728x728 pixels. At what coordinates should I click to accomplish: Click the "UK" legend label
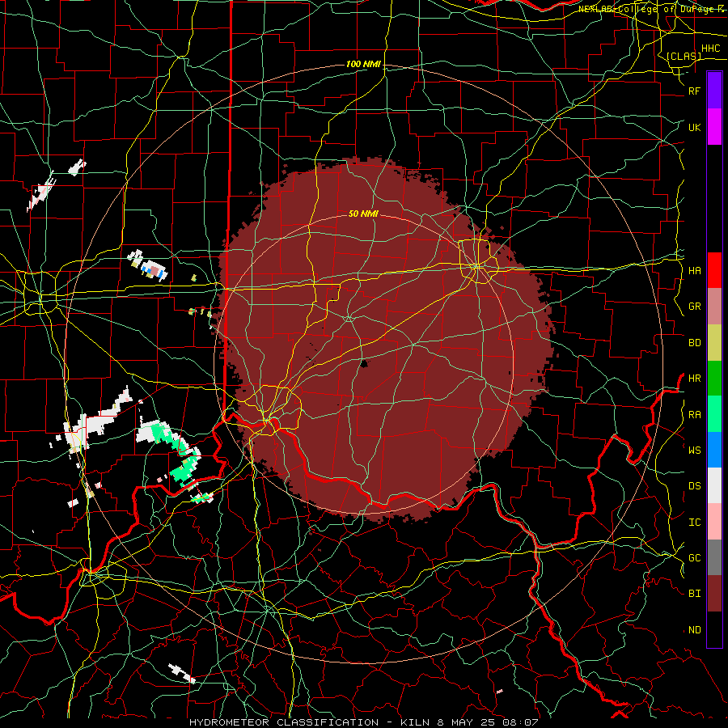tap(694, 127)
